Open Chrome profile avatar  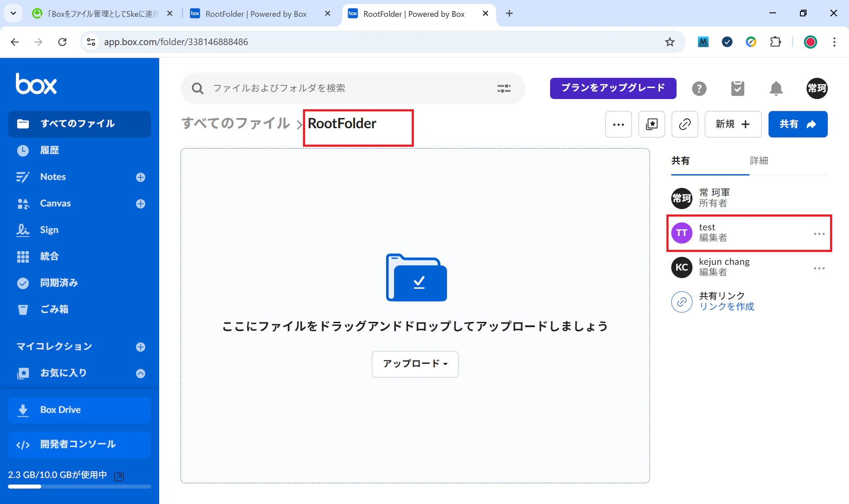click(810, 42)
